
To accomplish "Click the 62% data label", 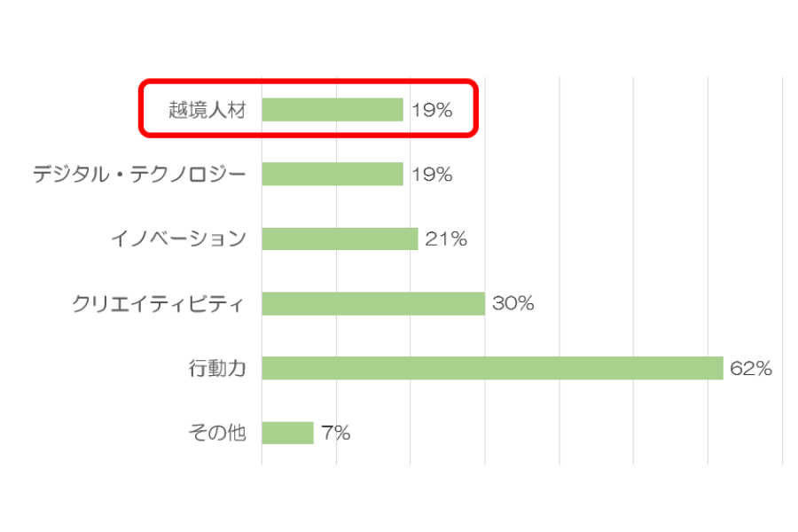I will (751, 368).
